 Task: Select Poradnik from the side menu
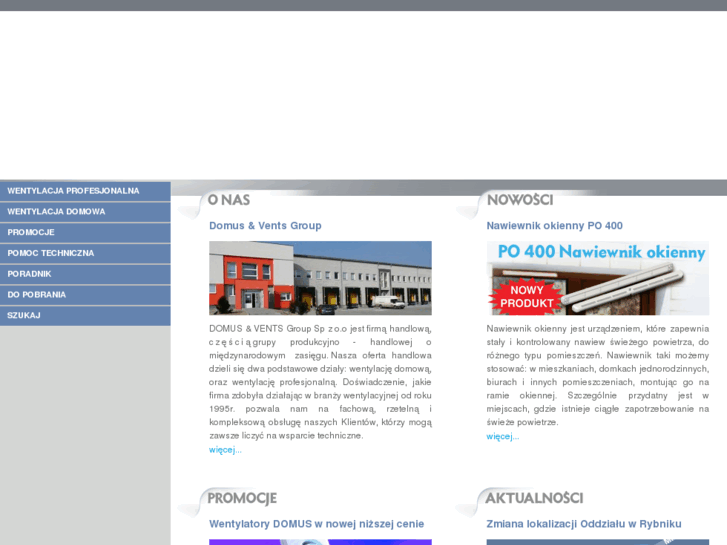(x=85, y=274)
